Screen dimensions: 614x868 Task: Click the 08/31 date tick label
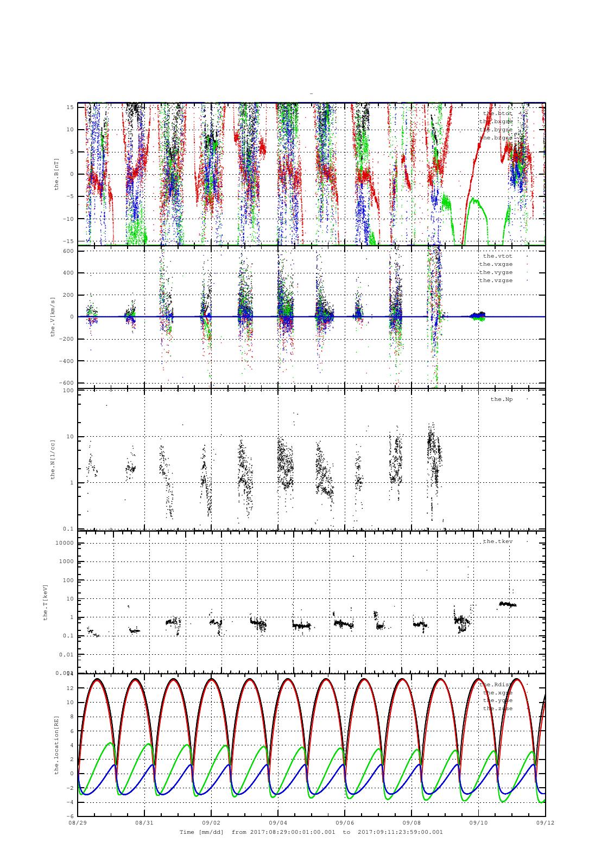point(144,822)
